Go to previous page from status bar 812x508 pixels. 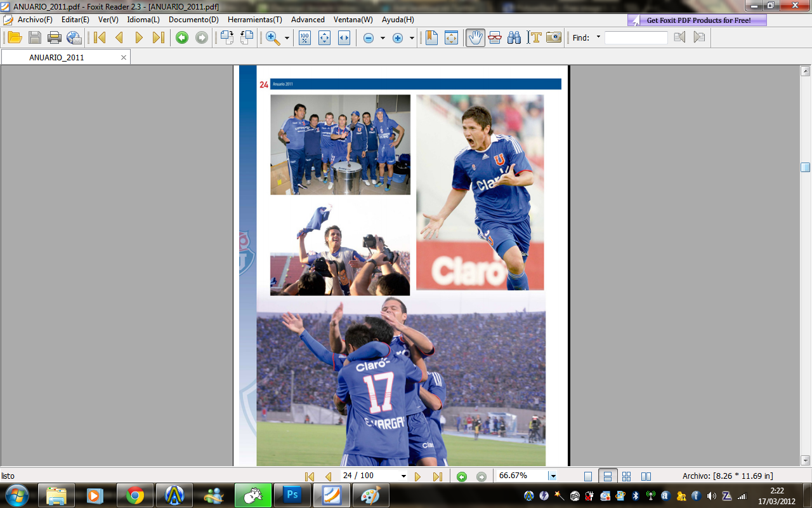pos(329,476)
